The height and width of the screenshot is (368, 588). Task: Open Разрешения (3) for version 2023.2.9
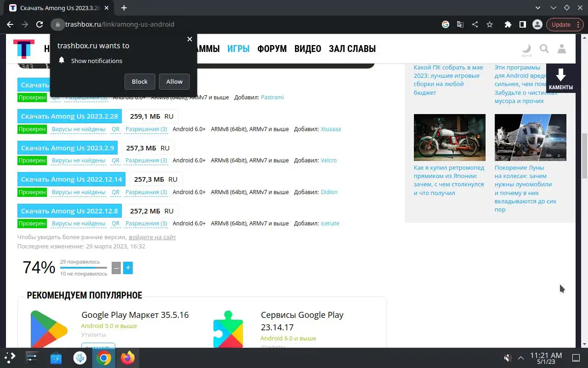point(146,161)
